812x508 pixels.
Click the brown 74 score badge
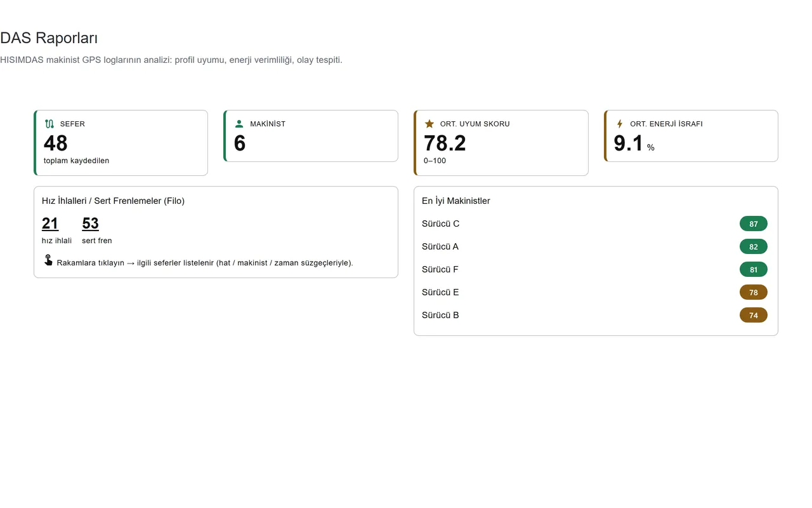point(754,315)
